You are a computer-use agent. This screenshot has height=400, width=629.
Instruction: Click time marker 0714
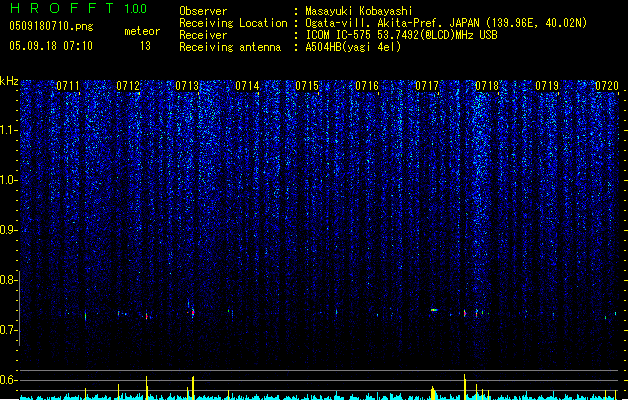point(247,86)
